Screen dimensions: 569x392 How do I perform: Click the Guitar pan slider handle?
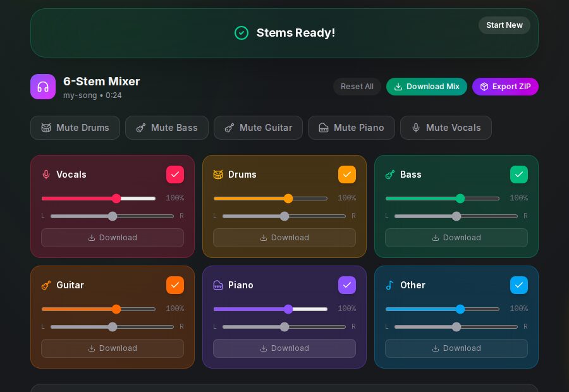coord(113,327)
